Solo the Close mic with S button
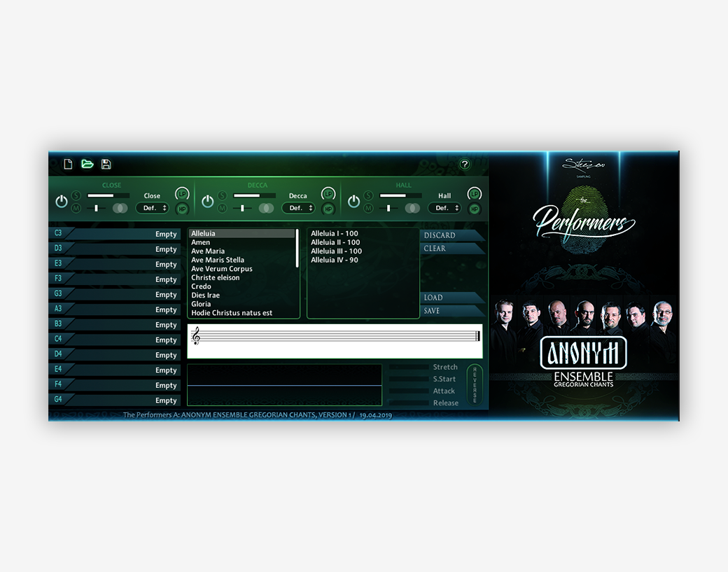This screenshot has height=572, width=728. (x=76, y=195)
